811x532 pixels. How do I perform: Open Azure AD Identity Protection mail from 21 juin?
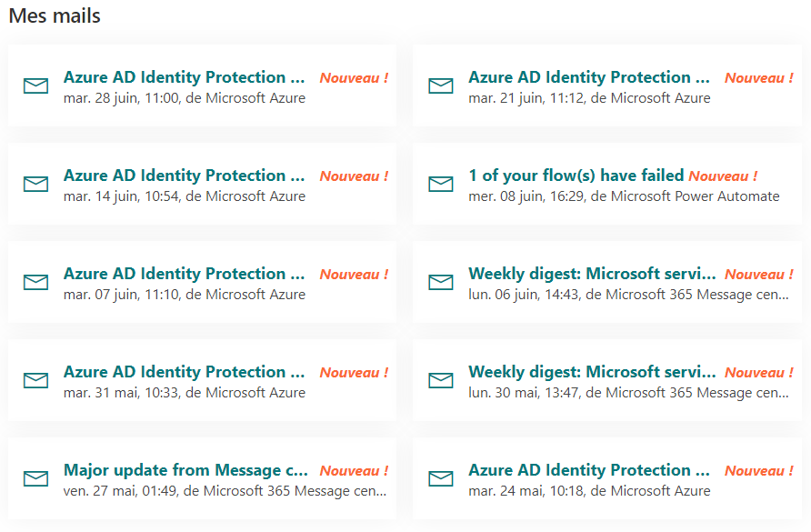589,77
